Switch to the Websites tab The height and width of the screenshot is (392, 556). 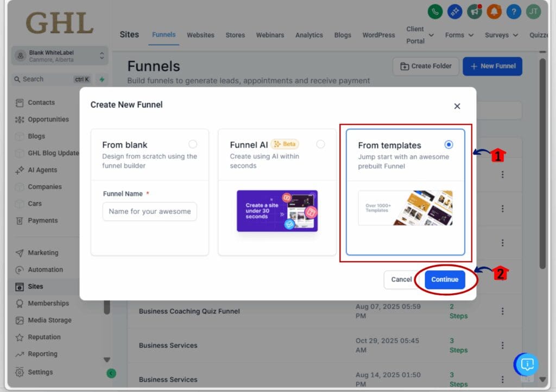[x=200, y=35]
